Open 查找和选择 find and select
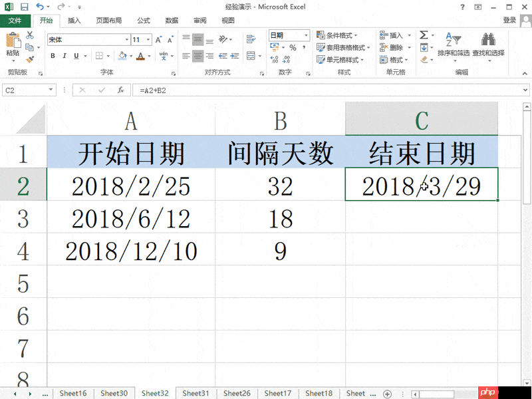 tap(488, 47)
